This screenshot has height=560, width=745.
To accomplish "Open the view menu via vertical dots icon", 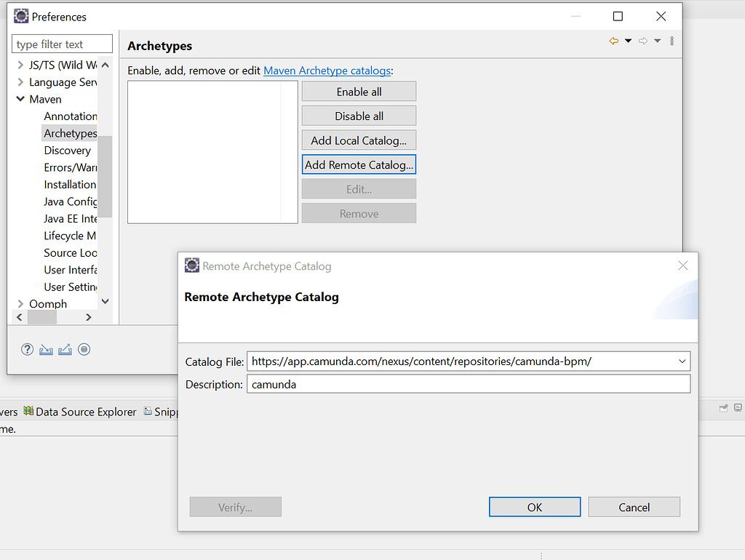I will pyautogui.click(x=671, y=41).
